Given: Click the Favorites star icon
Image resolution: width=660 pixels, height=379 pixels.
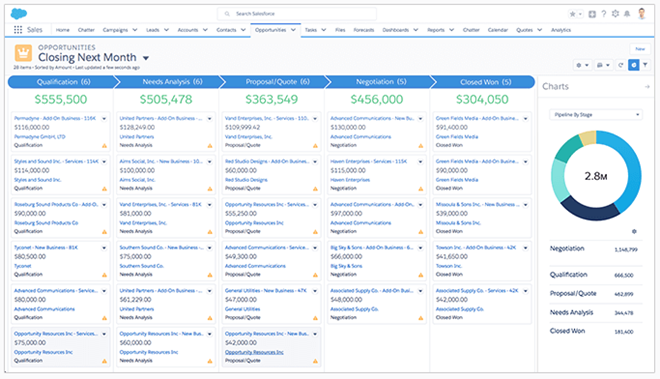Looking at the screenshot, I should coord(572,14).
